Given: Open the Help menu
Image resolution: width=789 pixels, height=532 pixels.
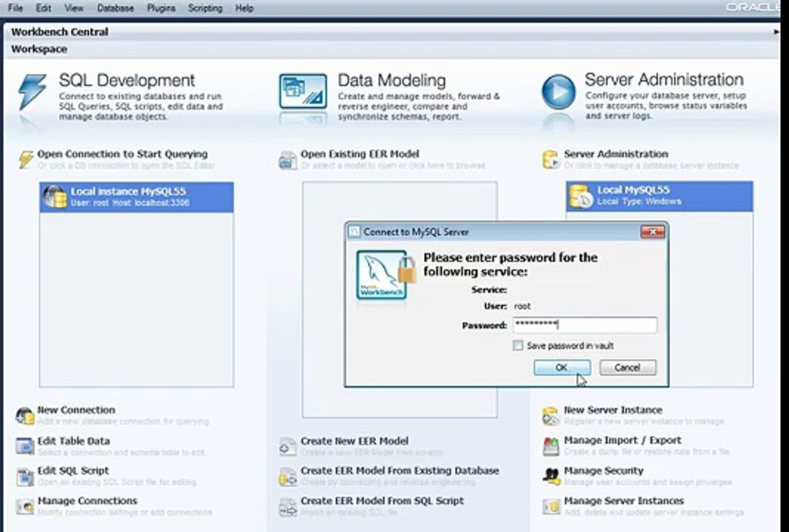Looking at the screenshot, I should point(244,8).
